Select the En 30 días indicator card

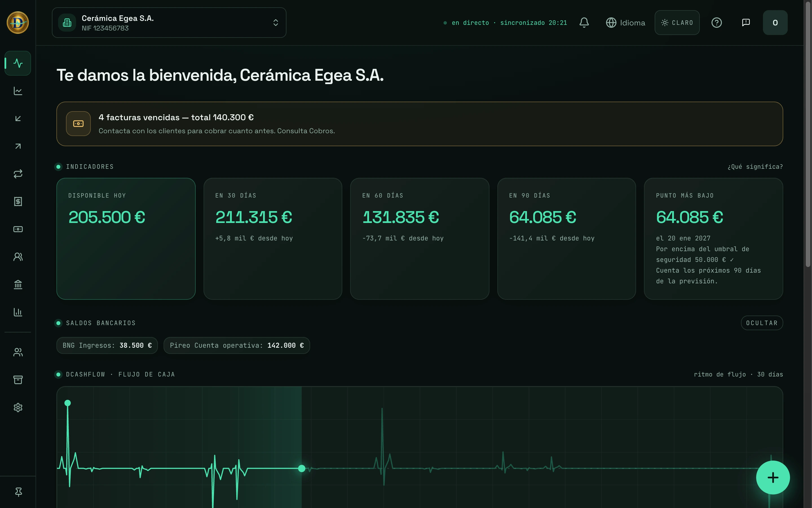pos(273,238)
